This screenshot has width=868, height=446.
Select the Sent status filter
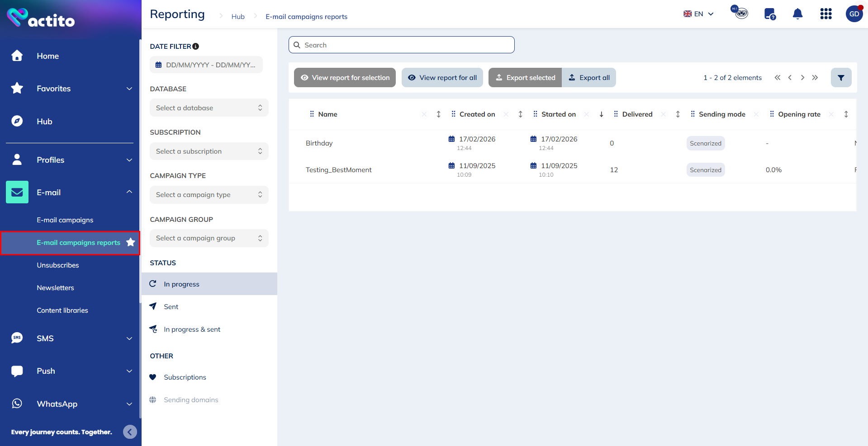tap(171, 307)
